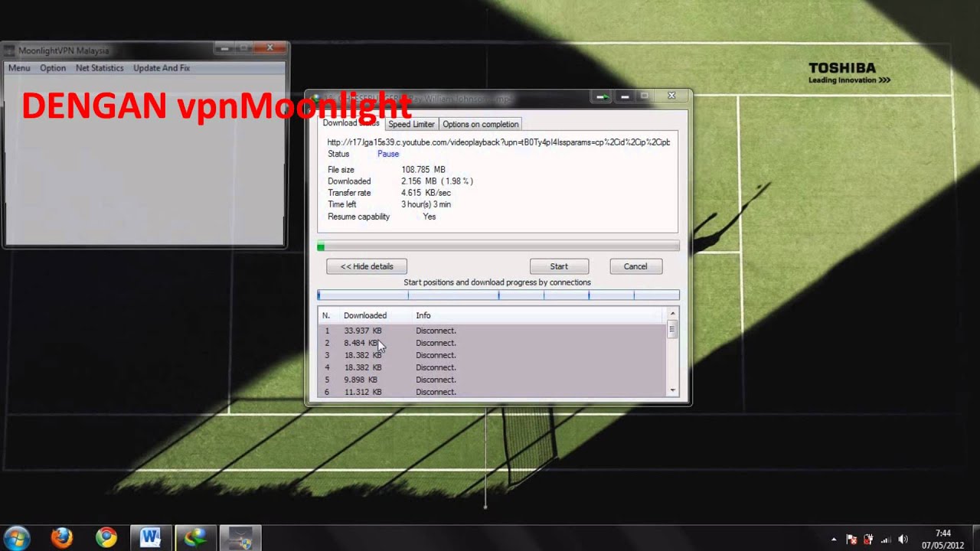The height and width of the screenshot is (551, 980).
Task: Minimize the MoonlightVPN Malaysia window
Action: coord(224,48)
